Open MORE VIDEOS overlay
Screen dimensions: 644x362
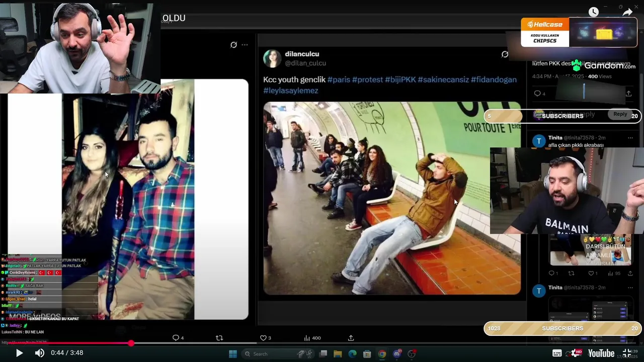tap(34, 316)
